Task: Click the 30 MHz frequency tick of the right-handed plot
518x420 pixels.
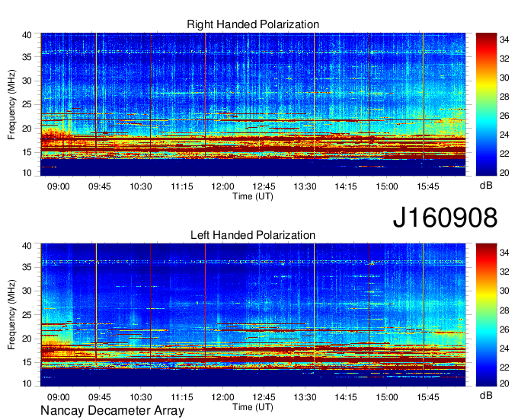Action: 27,81
